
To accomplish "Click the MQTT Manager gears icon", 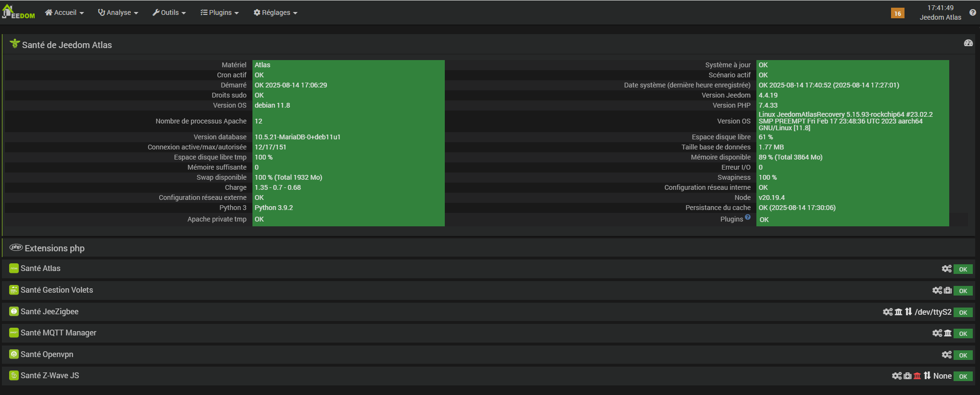I will click(937, 333).
